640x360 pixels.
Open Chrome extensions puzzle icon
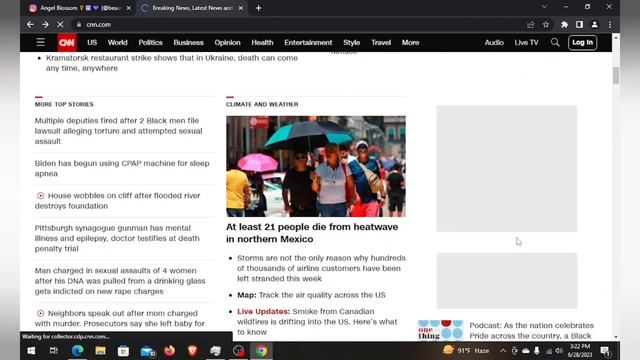(x=564, y=24)
